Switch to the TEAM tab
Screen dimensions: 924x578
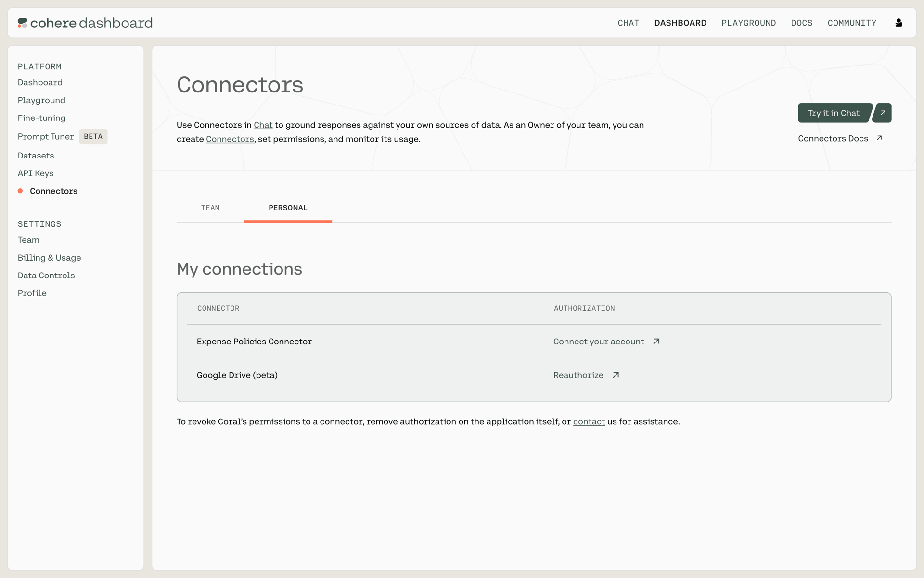pyautogui.click(x=210, y=208)
